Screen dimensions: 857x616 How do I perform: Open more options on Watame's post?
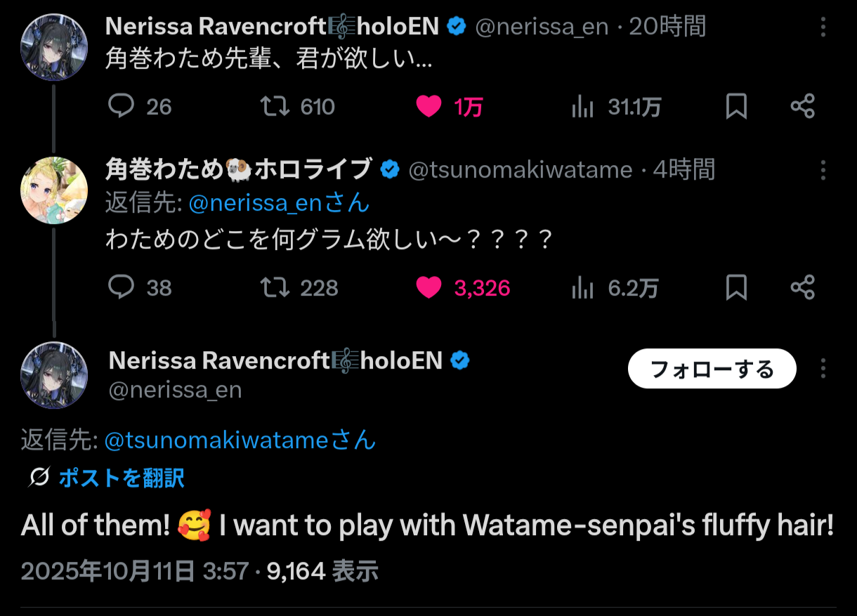coord(823,170)
